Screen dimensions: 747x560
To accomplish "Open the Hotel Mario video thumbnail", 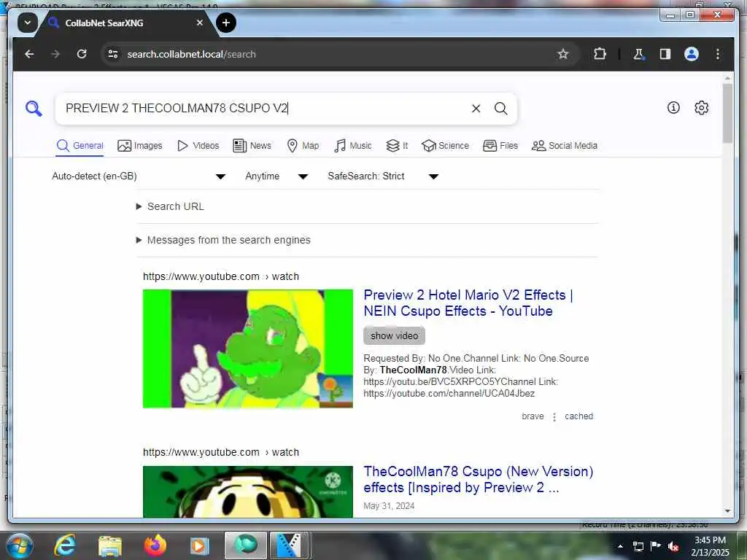I will [248, 349].
